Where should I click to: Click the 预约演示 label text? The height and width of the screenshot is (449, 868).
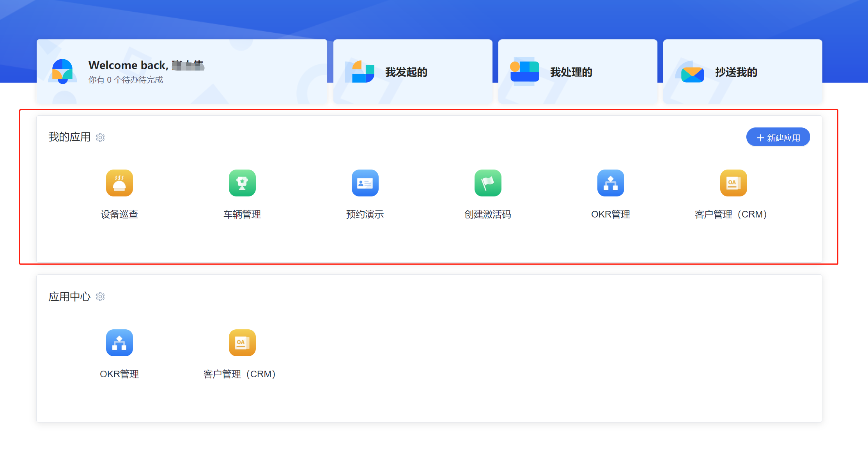(365, 214)
